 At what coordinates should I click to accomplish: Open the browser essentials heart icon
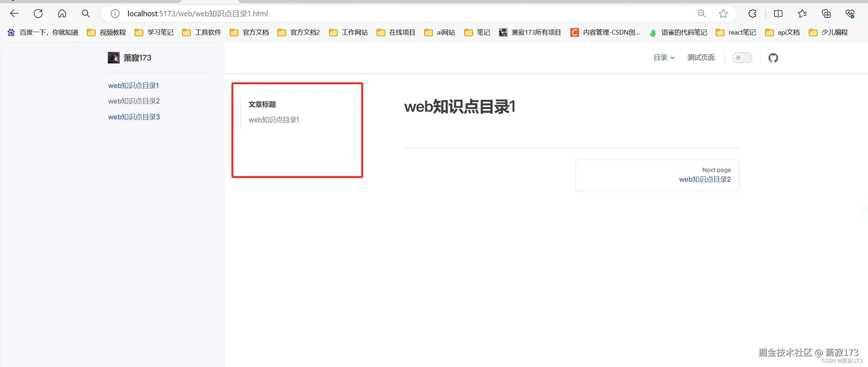[x=850, y=14]
